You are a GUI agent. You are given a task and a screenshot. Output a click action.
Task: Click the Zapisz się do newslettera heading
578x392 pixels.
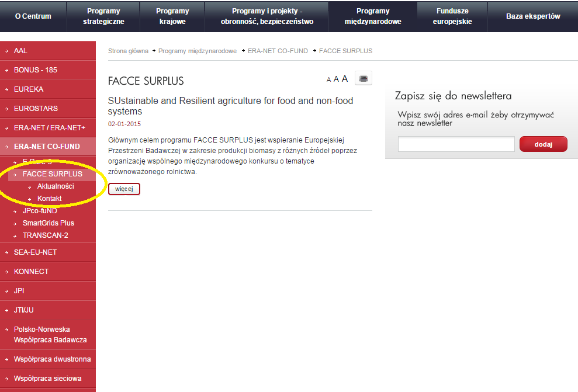(x=453, y=96)
